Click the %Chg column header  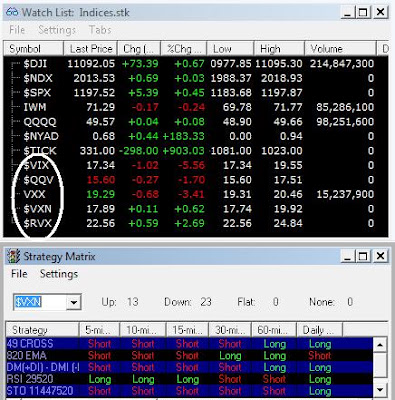184,49
